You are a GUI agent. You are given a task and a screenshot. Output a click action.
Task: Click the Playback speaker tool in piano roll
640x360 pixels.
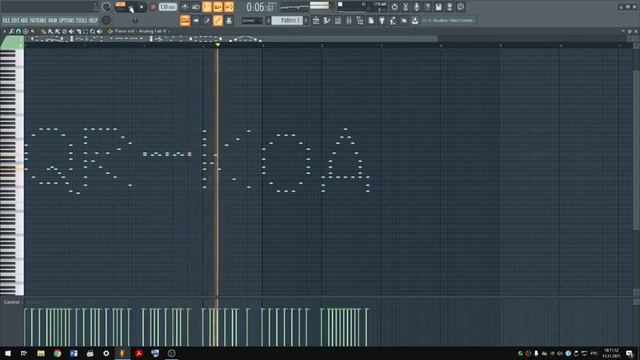click(99, 31)
